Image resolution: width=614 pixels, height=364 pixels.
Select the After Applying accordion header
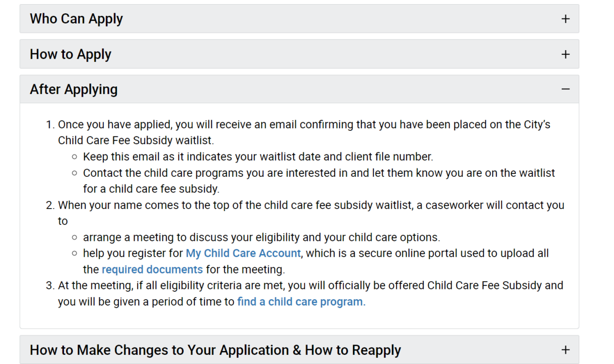[x=74, y=89]
